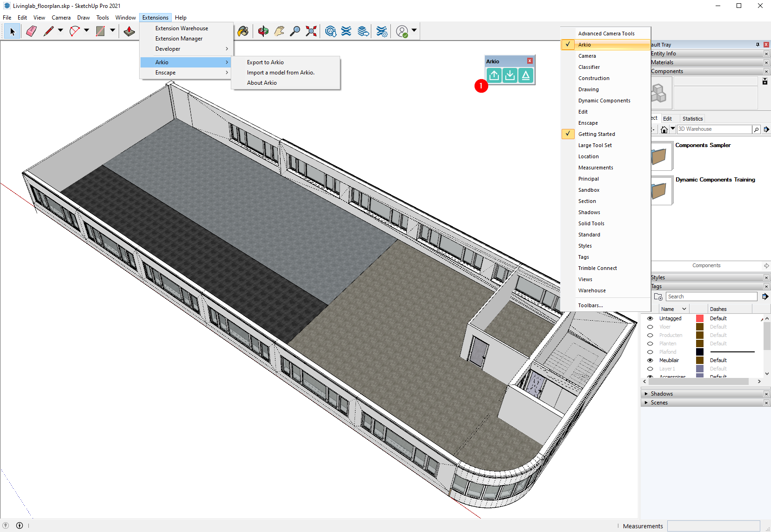
Task: Activate the Orbit tool
Action: 263,31
